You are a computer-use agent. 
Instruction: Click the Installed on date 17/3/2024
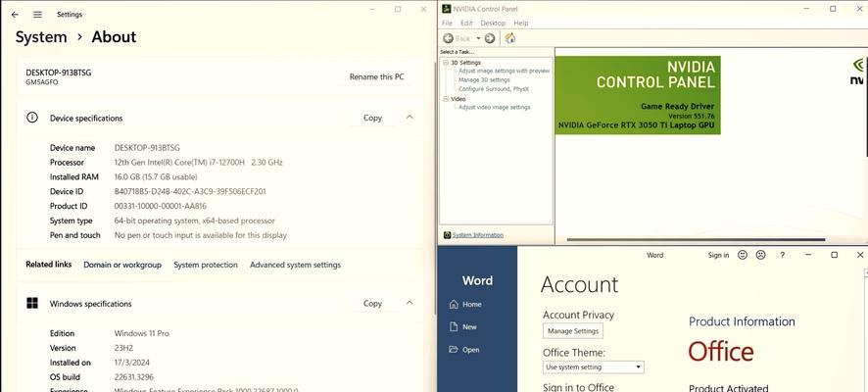(x=131, y=363)
